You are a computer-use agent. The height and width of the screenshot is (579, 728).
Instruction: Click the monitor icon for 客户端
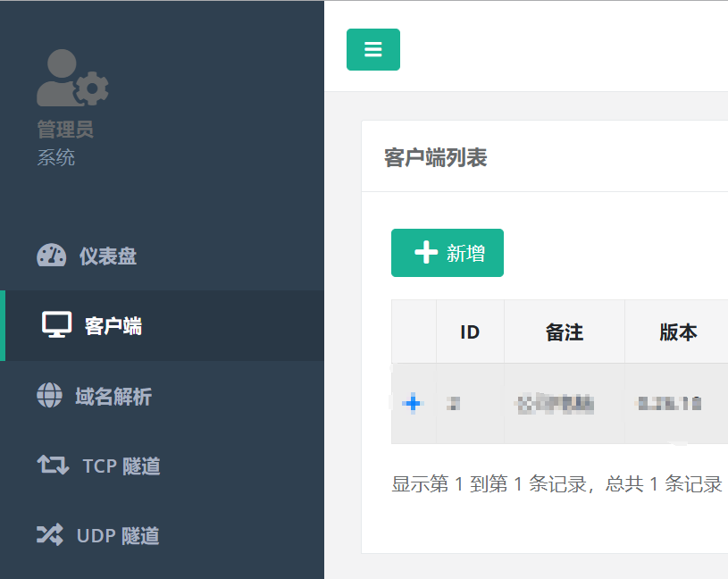click(57, 325)
